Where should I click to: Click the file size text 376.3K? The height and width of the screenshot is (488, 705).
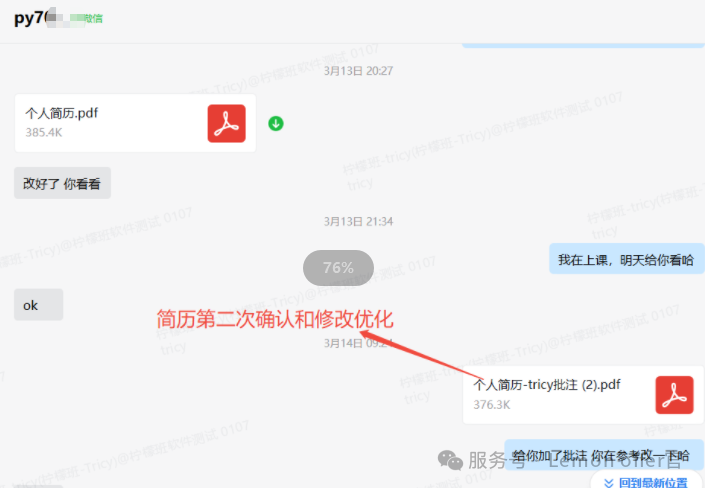pos(491,405)
